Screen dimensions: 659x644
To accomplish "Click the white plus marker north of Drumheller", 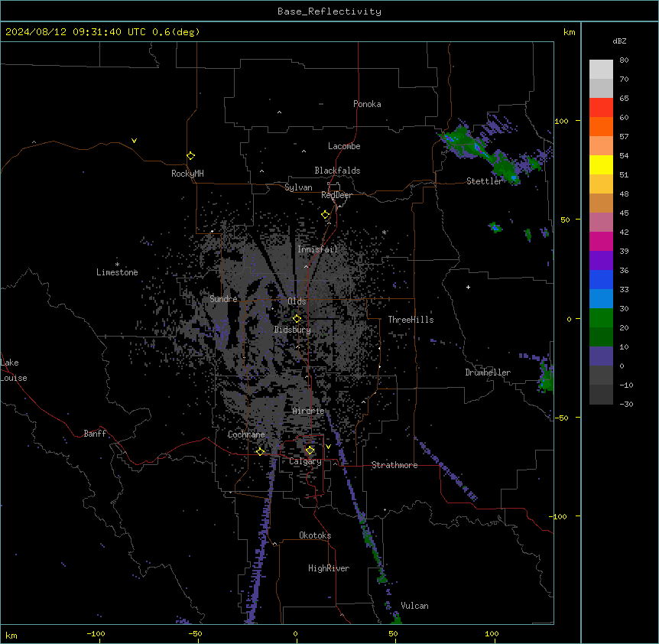I will tap(468, 287).
